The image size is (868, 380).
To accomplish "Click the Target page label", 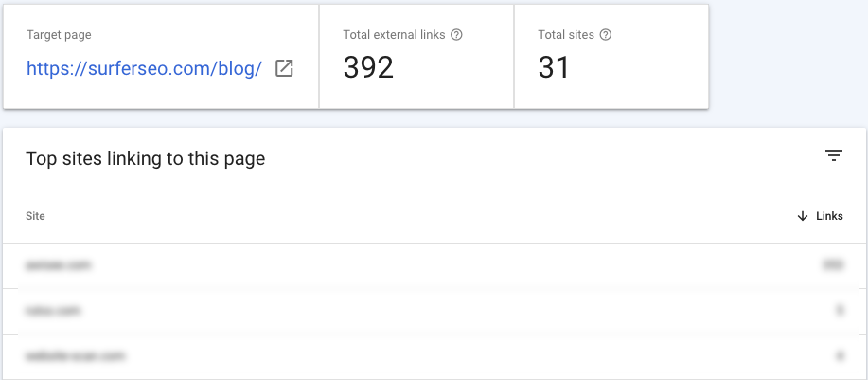I will pos(59,35).
